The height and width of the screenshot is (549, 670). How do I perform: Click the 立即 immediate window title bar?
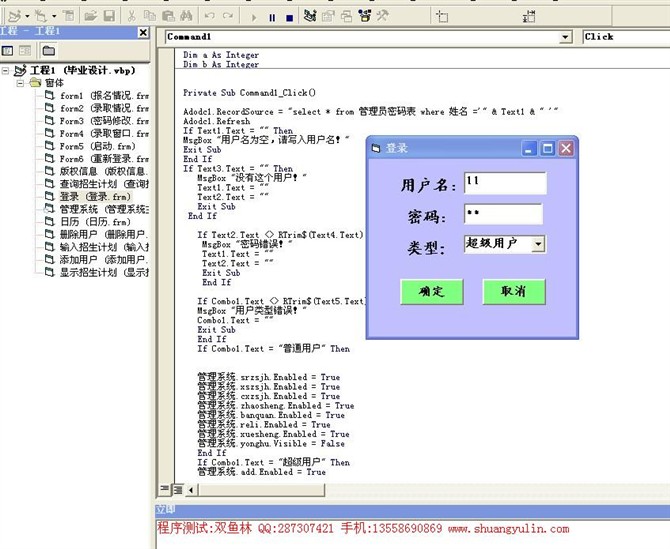coord(412,509)
